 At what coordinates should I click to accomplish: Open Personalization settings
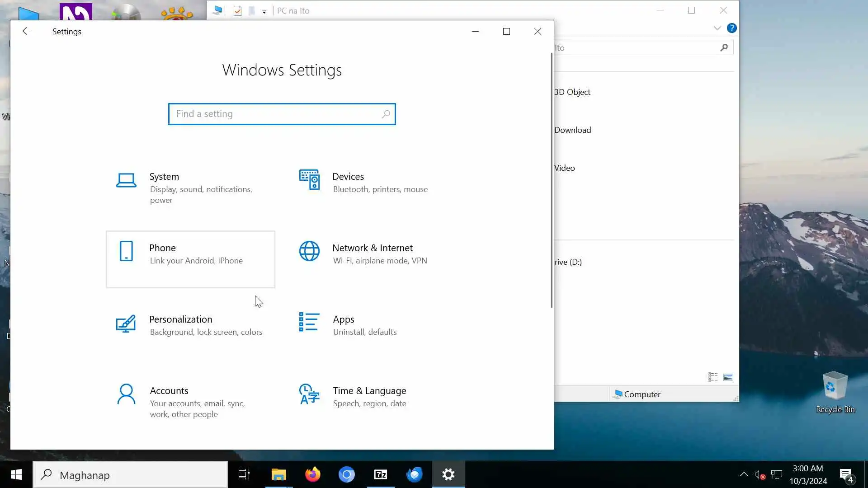click(x=190, y=325)
